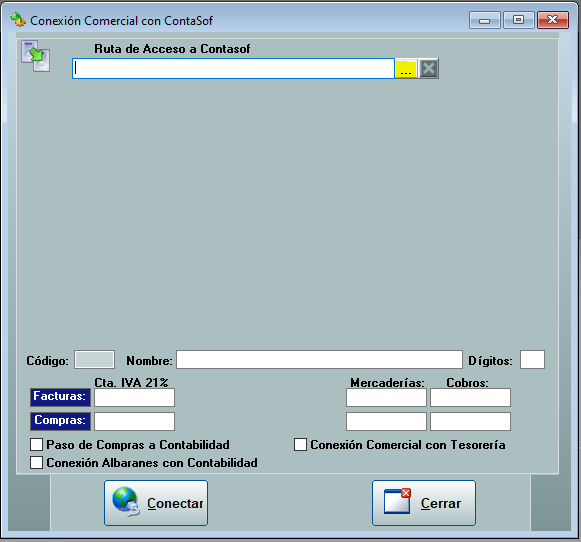This screenshot has width=581, height=542.
Task: Click Compras row Cobros field
Action: click(x=471, y=422)
